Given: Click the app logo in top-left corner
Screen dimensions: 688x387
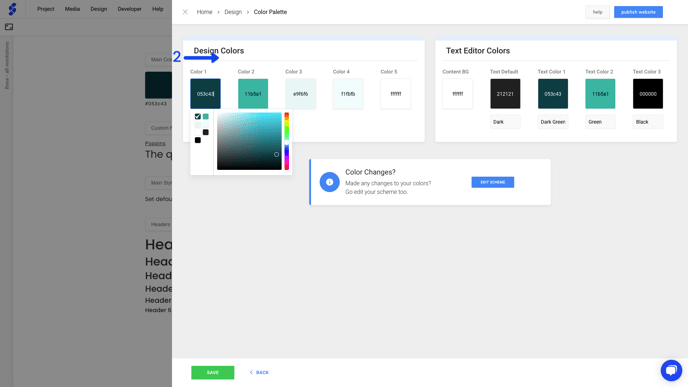Looking at the screenshot, I should click(x=12, y=9).
